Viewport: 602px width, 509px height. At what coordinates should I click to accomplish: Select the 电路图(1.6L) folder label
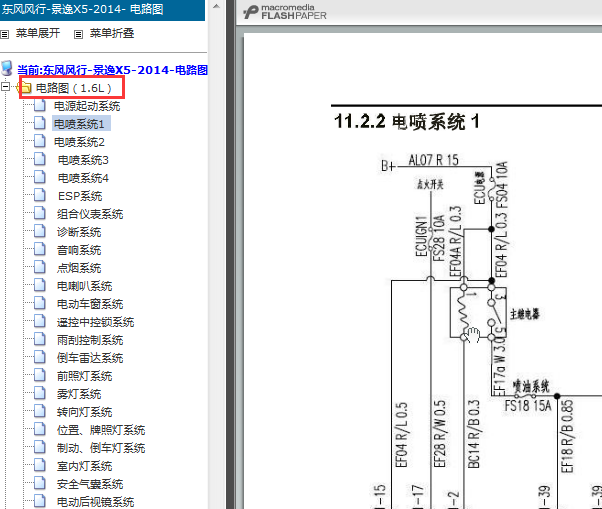[73, 88]
